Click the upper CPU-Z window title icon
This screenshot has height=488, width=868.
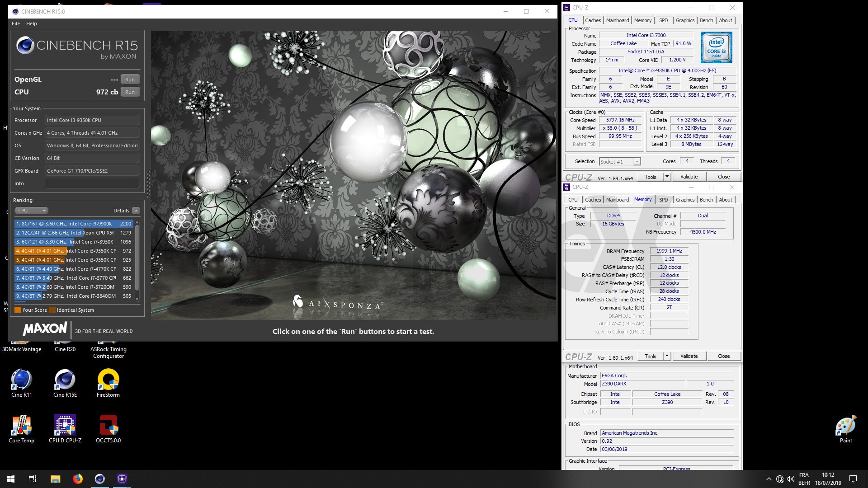pos(567,8)
